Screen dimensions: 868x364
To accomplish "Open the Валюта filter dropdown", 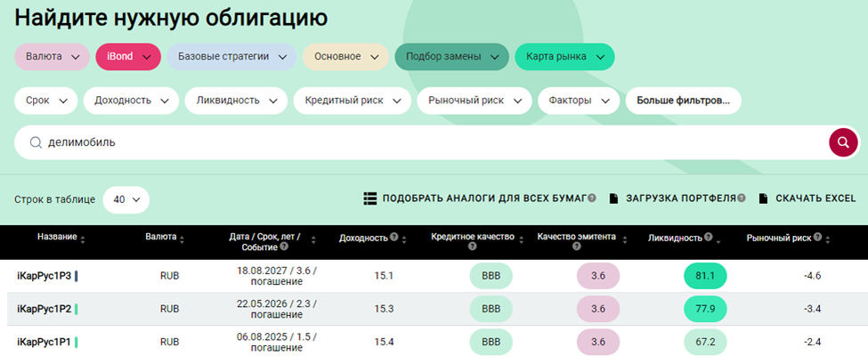I will 52,57.
